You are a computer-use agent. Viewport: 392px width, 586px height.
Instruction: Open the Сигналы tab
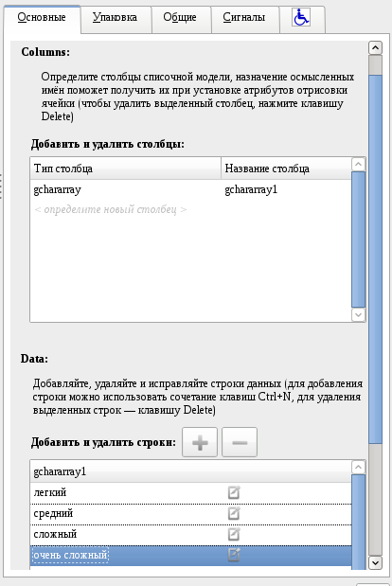pos(244,18)
